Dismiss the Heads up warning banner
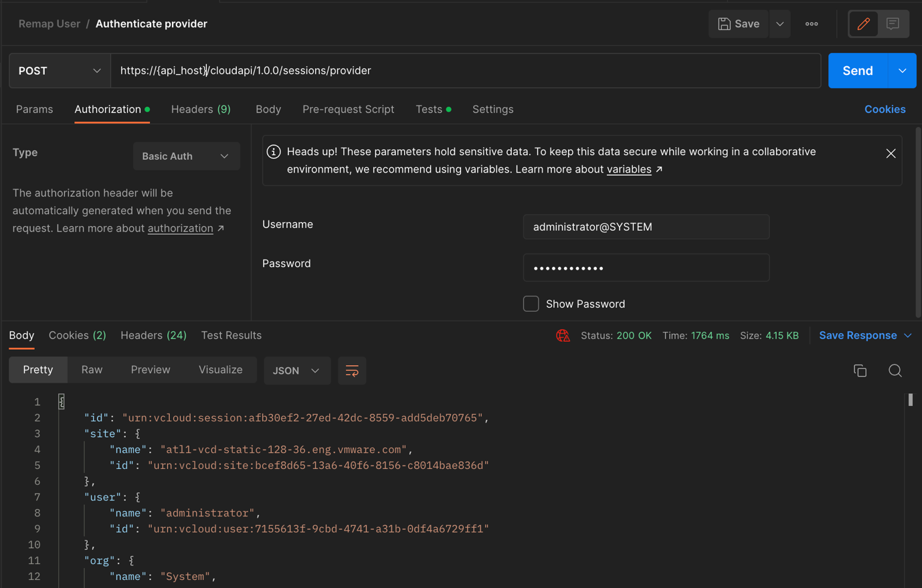922x588 pixels. [891, 154]
